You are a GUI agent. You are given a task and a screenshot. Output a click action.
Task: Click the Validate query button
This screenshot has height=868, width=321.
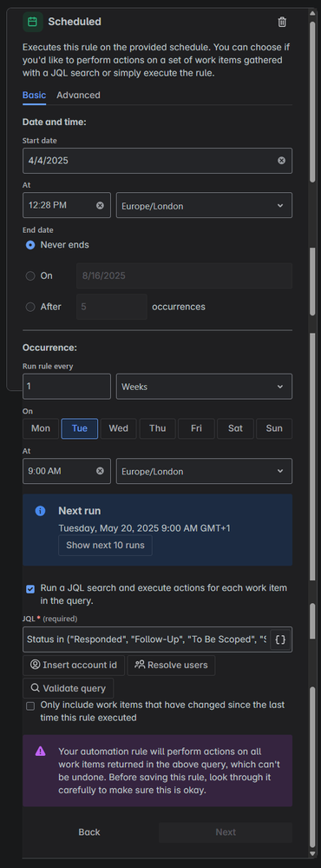point(68,689)
